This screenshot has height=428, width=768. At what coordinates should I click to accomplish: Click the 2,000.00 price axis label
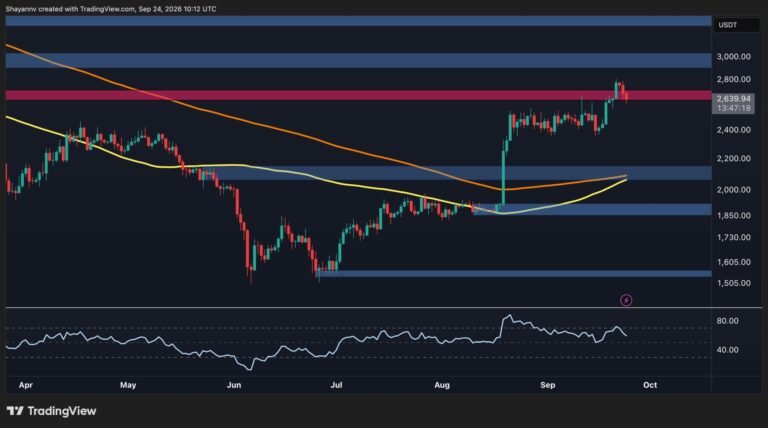coord(733,190)
